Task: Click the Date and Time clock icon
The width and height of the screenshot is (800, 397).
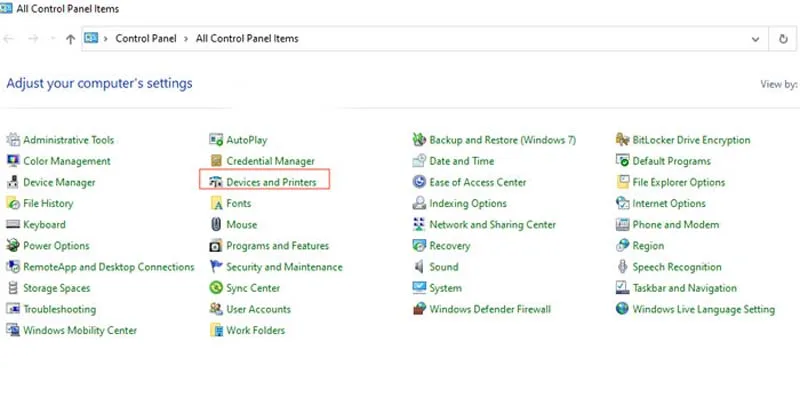Action: pos(419,161)
